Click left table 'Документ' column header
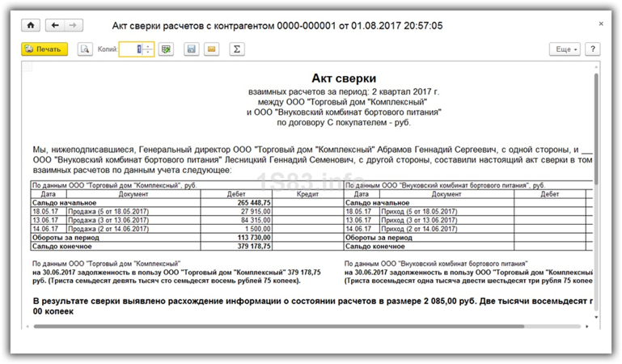The height and width of the screenshot is (364, 622). point(133,194)
